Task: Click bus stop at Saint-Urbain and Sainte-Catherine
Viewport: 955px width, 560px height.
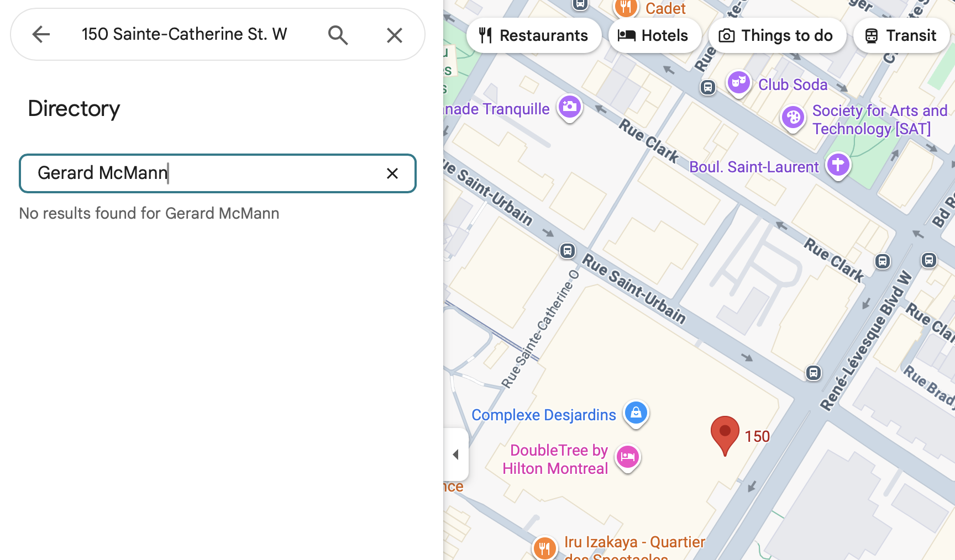Action: [x=568, y=251]
